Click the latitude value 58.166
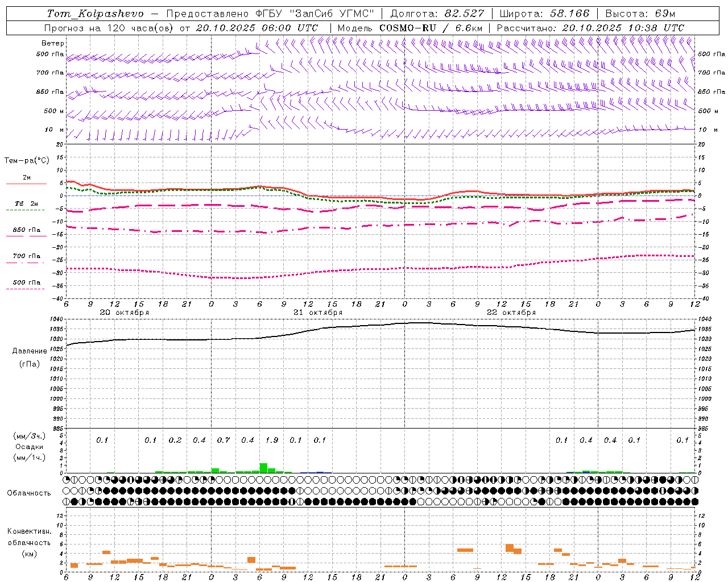The image size is (728, 582). (570, 14)
